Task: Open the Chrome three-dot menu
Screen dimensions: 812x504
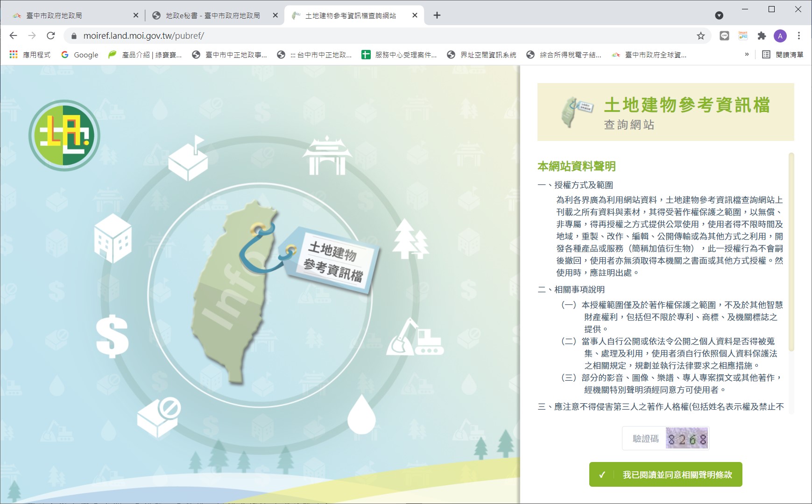Action: click(799, 36)
